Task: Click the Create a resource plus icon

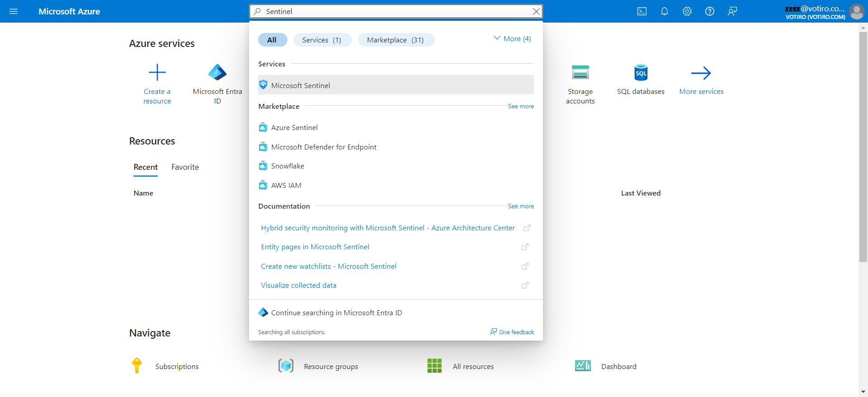Action: tap(157, 72)
